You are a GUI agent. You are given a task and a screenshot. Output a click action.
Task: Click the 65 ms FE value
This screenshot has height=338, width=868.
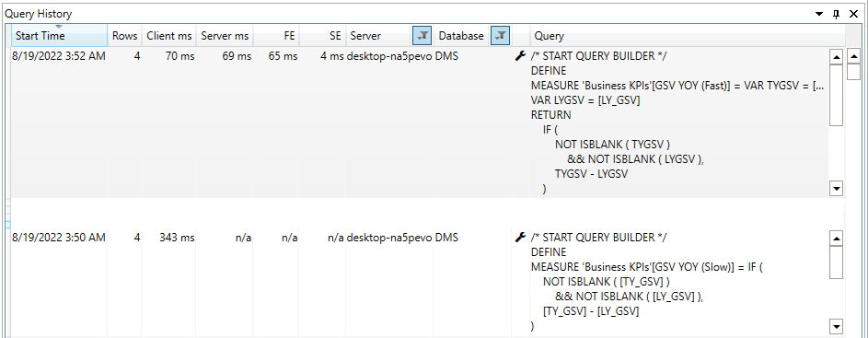coord(283,56)
